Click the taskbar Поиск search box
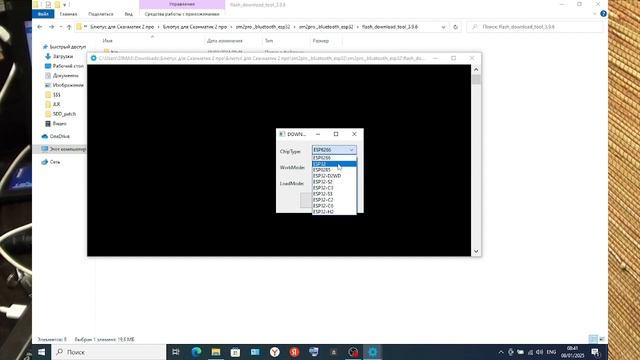640x360 pixels. pyautogui.click(x=109, y=352)
